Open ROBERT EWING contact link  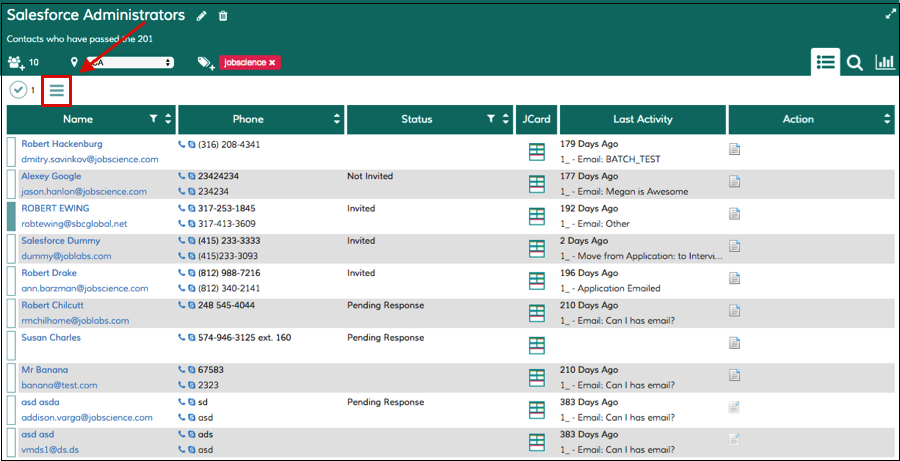click(55, 208)
